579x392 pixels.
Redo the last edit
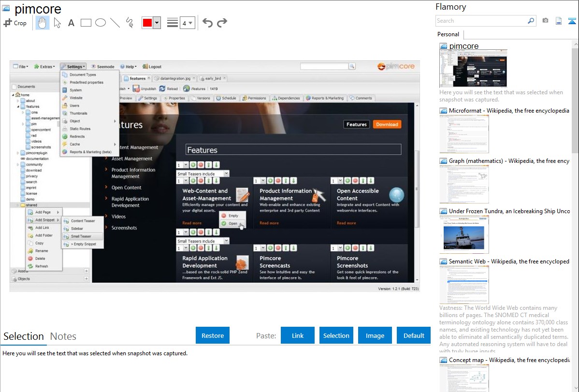coord(222,23)
